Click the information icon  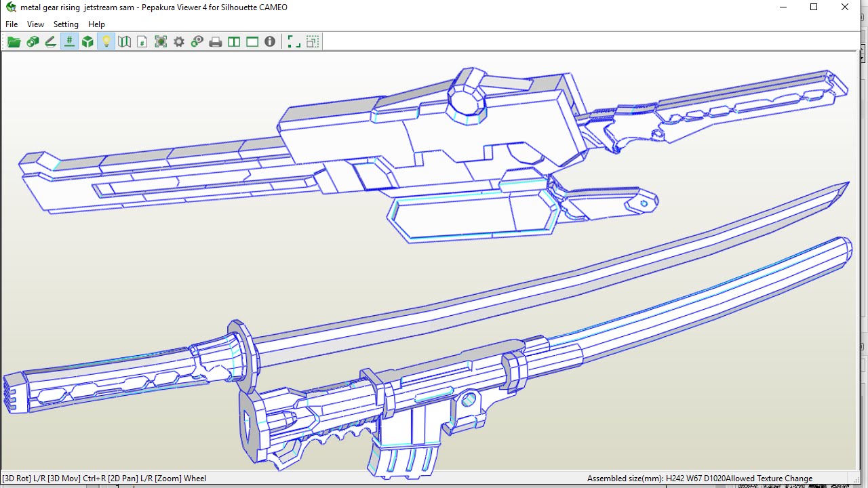click(x=270, y=42)
